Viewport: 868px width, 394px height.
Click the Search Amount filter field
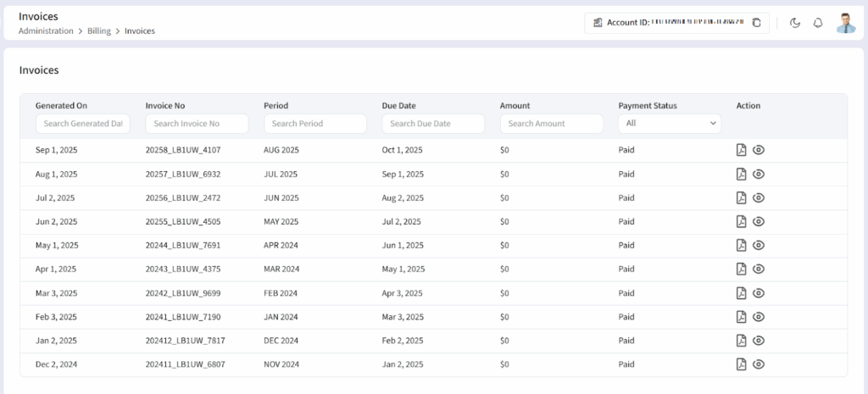[x=551, y=124]
